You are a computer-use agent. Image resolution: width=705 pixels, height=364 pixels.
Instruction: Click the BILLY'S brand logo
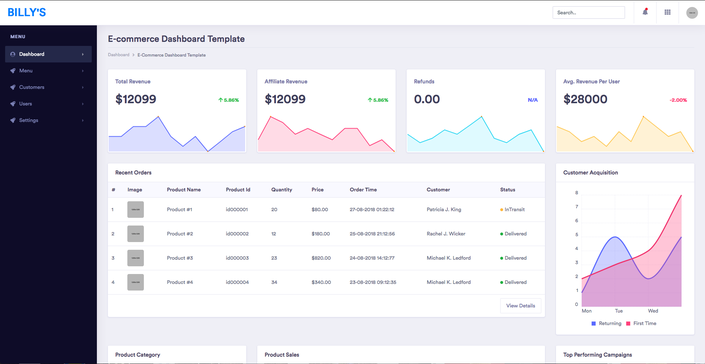click(27, 13)
